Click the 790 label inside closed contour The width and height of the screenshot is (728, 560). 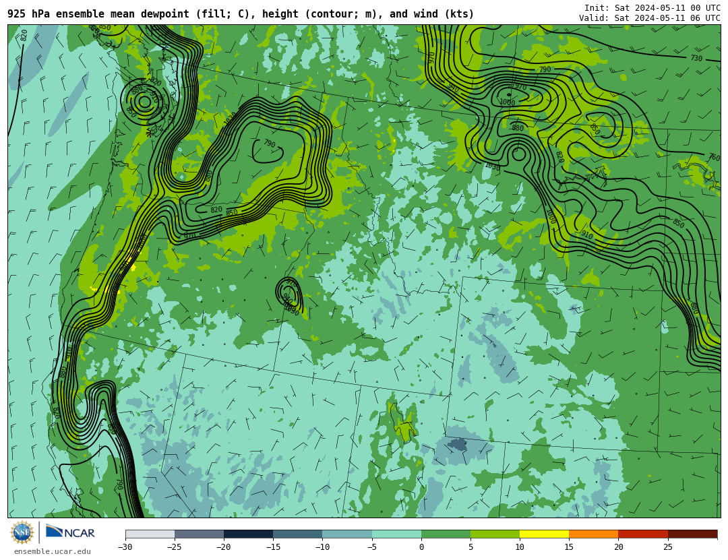click(x=269, y=144)
